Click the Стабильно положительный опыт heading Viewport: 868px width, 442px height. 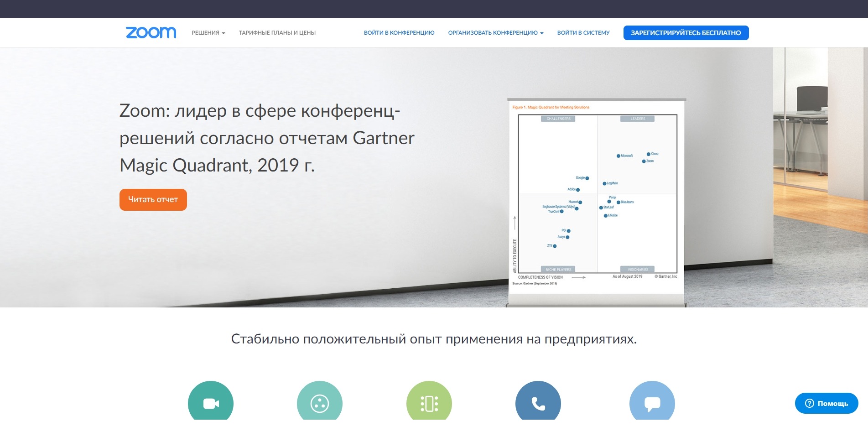[434, 339]
